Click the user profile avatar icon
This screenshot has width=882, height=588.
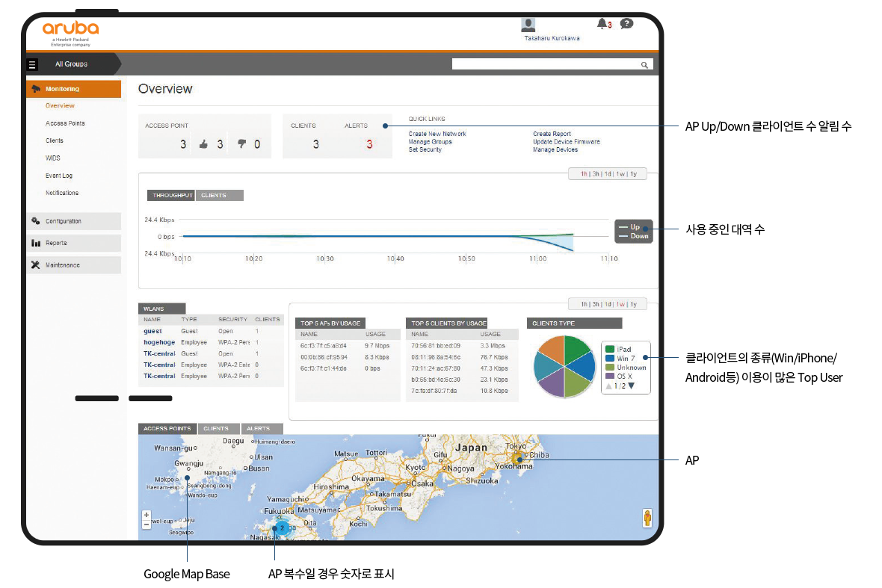pyautogui.click(x=528, y=25)
